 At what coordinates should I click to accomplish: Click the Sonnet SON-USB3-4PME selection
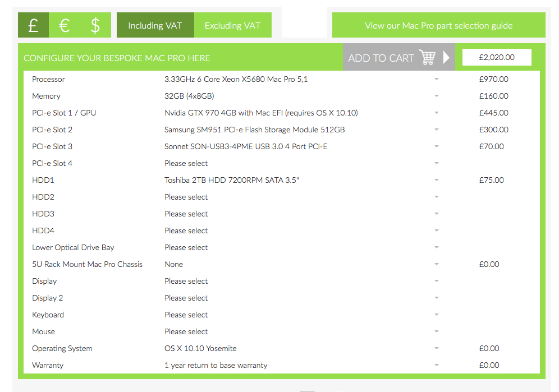pos(246,146)
